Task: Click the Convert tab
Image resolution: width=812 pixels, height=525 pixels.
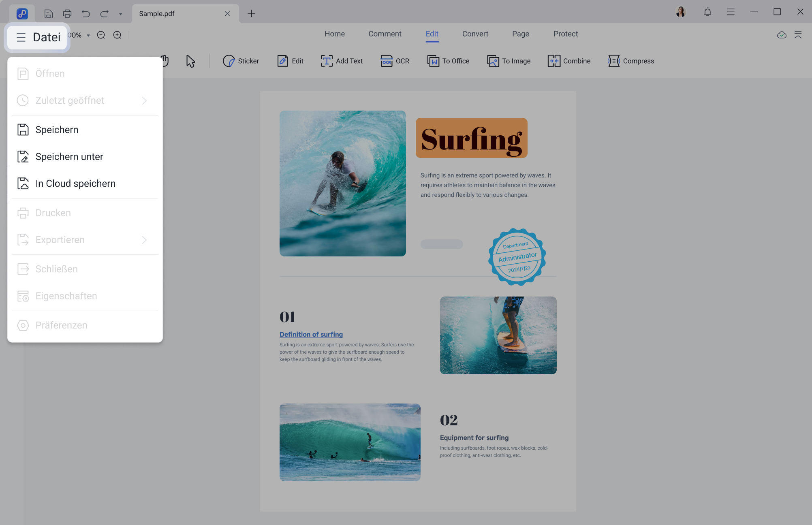Action: point(475,34)
